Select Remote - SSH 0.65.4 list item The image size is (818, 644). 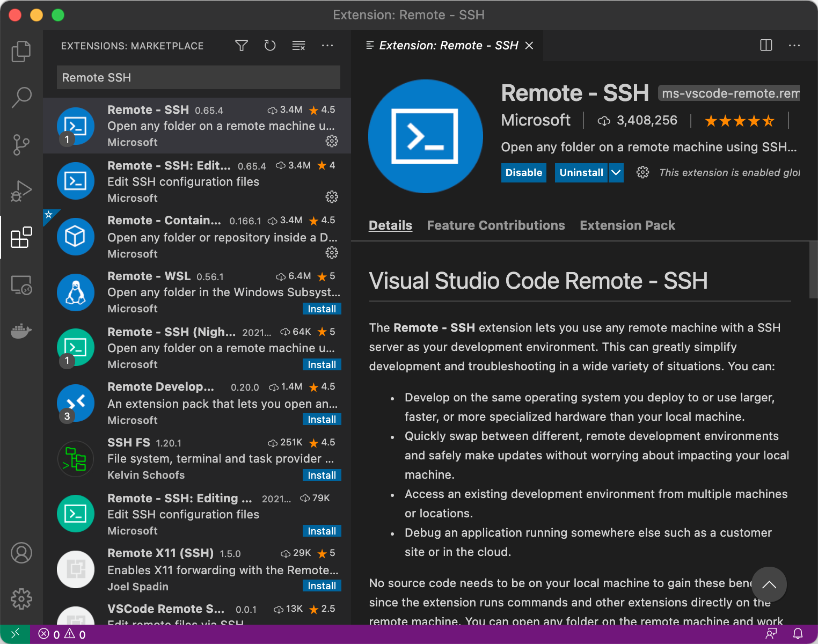197,126
